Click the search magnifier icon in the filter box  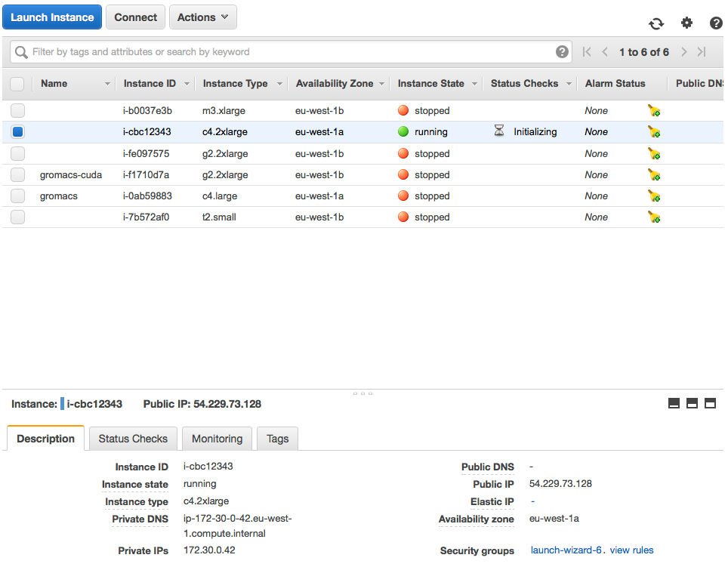click(x=21, y=52)
